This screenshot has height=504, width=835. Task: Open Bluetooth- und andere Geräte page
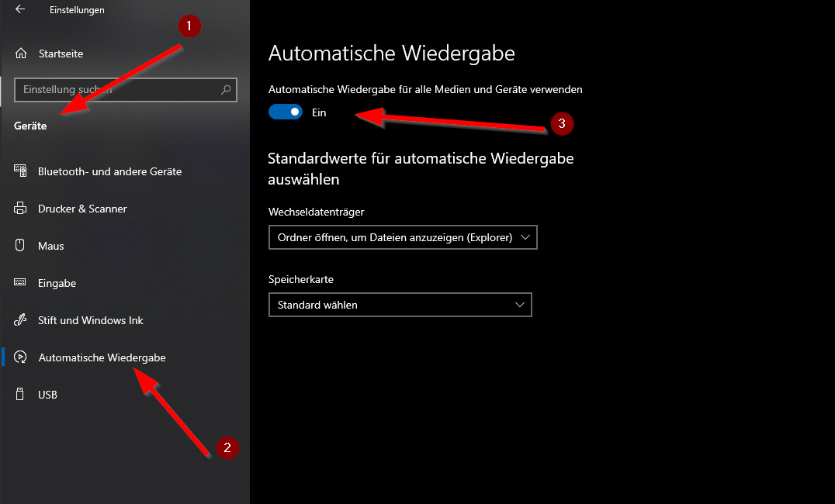point(109,171)
